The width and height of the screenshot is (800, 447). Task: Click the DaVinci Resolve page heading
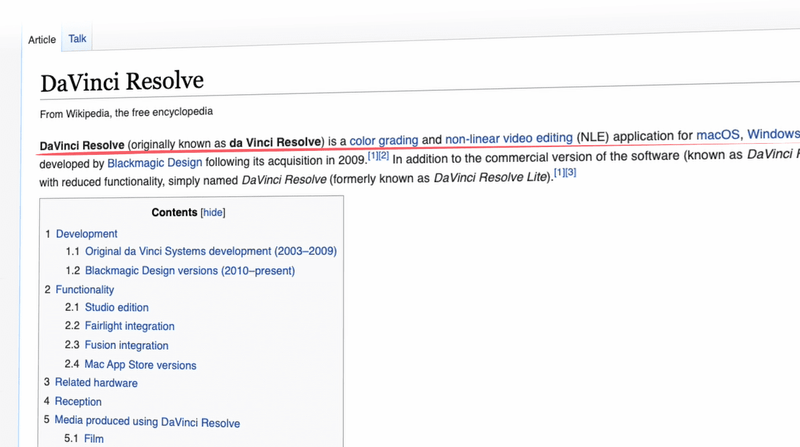tap(122, 82)
